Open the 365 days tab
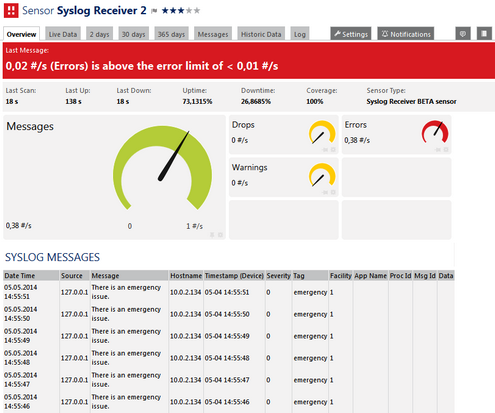 coord(171,34)
